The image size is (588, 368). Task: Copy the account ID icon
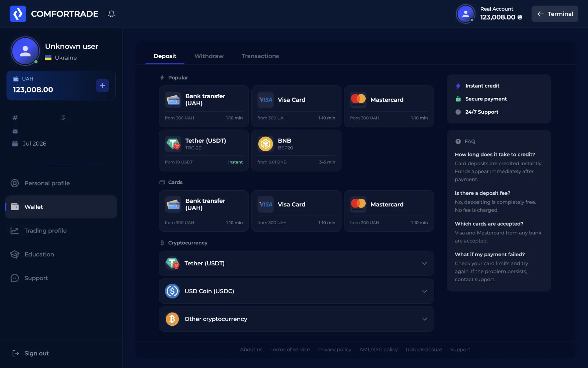[x=63, y=118]
